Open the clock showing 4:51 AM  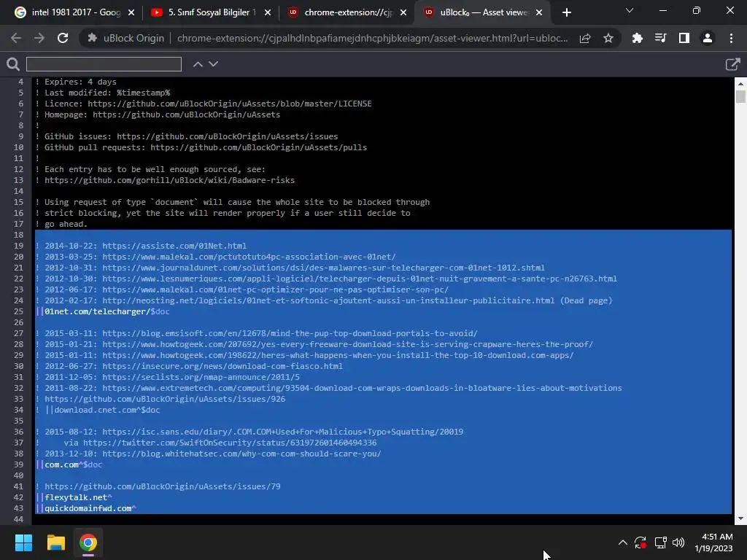click(x=713, y=542)
